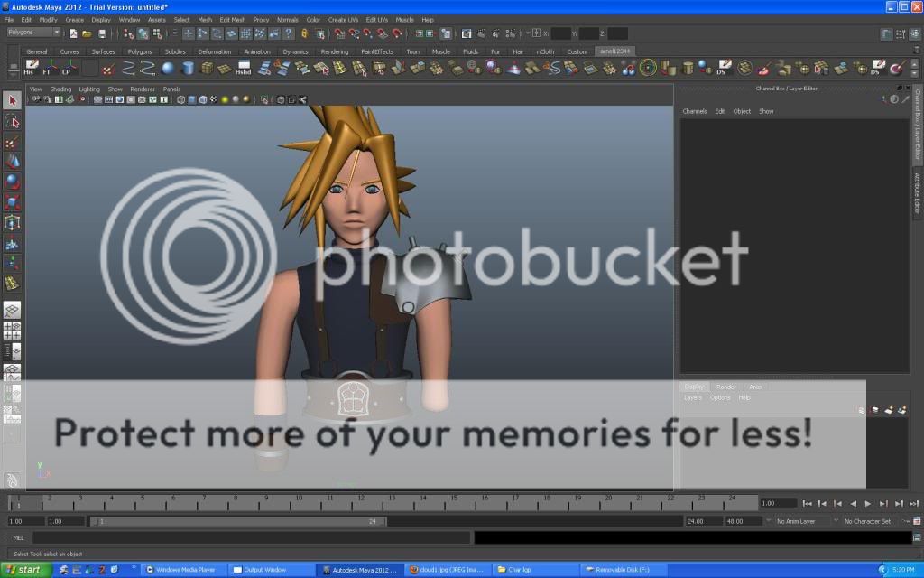
Task: Activate the Rotate tool in the toolbox
Action: (x=12, y=182)
